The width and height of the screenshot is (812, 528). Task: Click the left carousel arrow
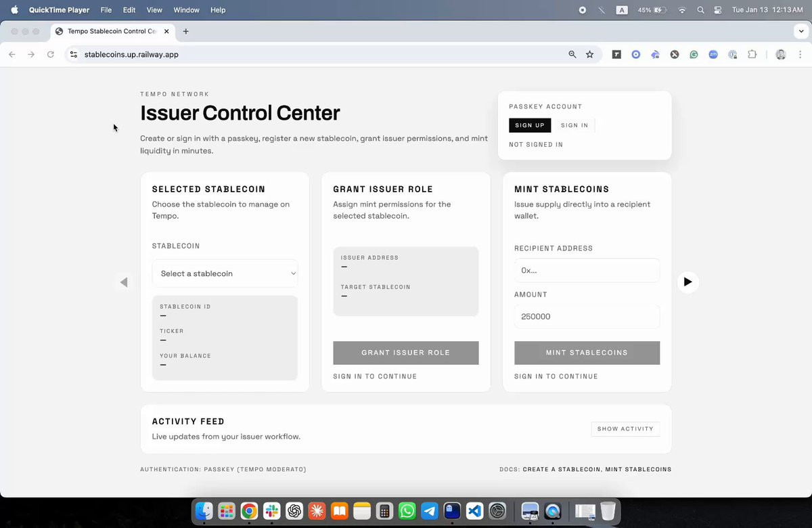[x=124, y=282]
